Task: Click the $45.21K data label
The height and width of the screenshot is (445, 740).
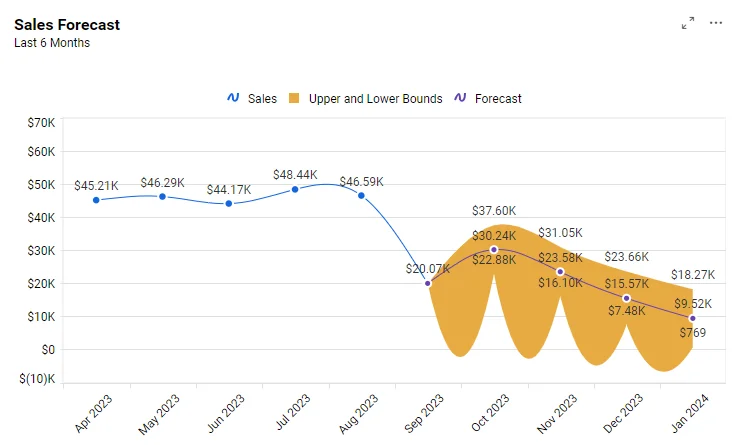Action: (x=96, y=186)
